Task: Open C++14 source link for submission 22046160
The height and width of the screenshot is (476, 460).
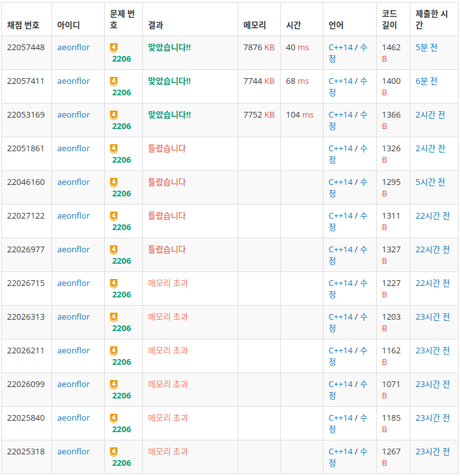Action: pyautogui.click(x=341, y=182)
